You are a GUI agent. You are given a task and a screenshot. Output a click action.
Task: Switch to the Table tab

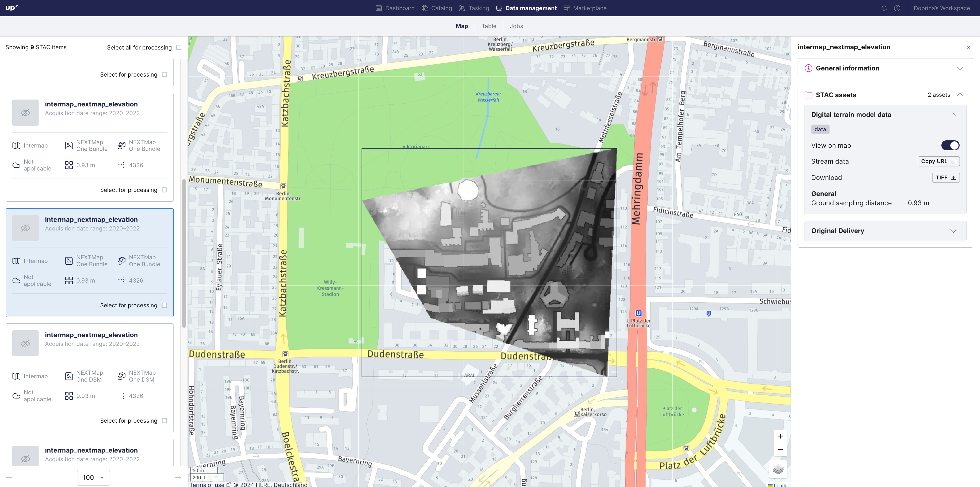pyautogui.click(x=489, y=26)
